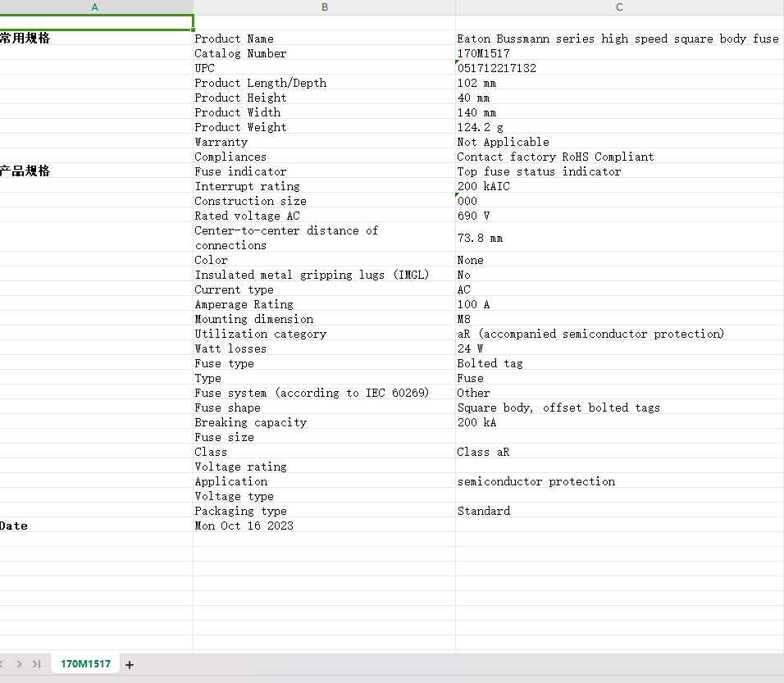Select the 170M1517 sheet tab
This screenshot has width=784, height=683.
coord(85,664)
